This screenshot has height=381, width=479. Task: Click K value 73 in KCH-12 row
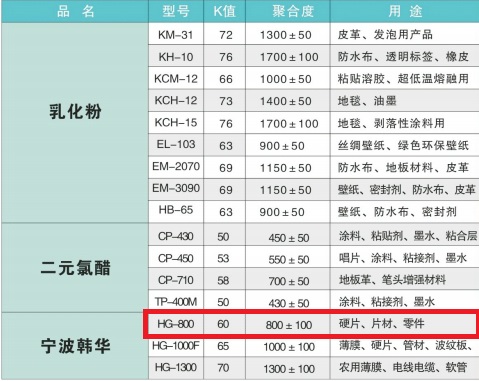point(226,101)
